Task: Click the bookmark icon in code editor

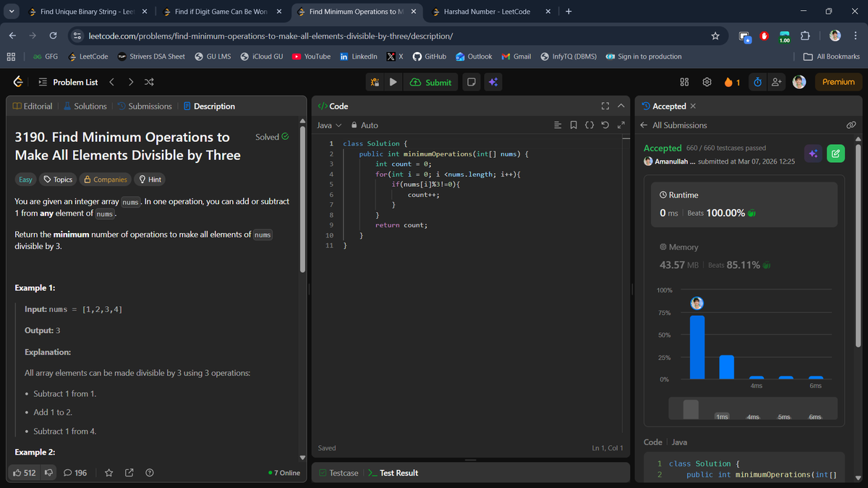Action: coord(573,125)
